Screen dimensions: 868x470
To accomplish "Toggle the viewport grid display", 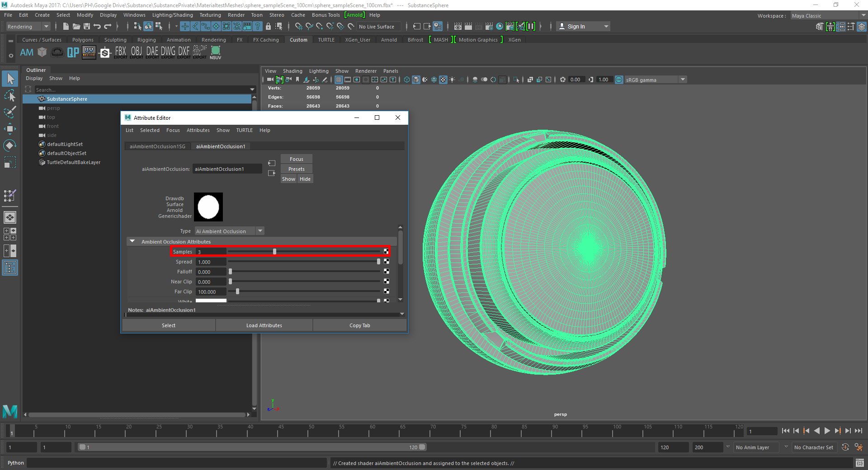I will [339, 80].
